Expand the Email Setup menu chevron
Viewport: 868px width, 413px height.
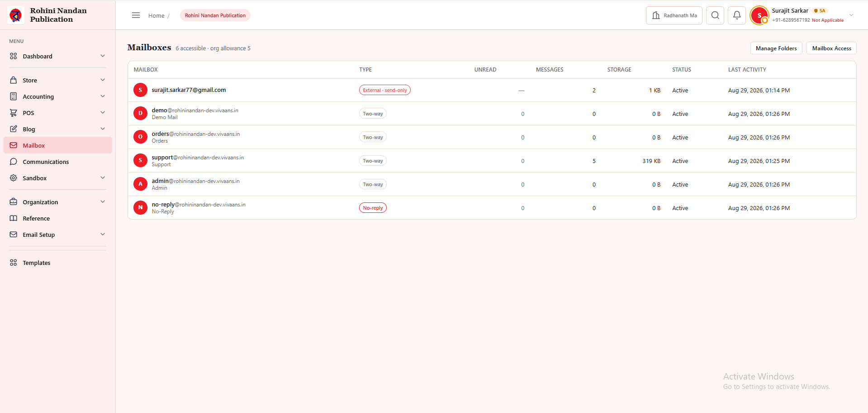click(103, 235)
